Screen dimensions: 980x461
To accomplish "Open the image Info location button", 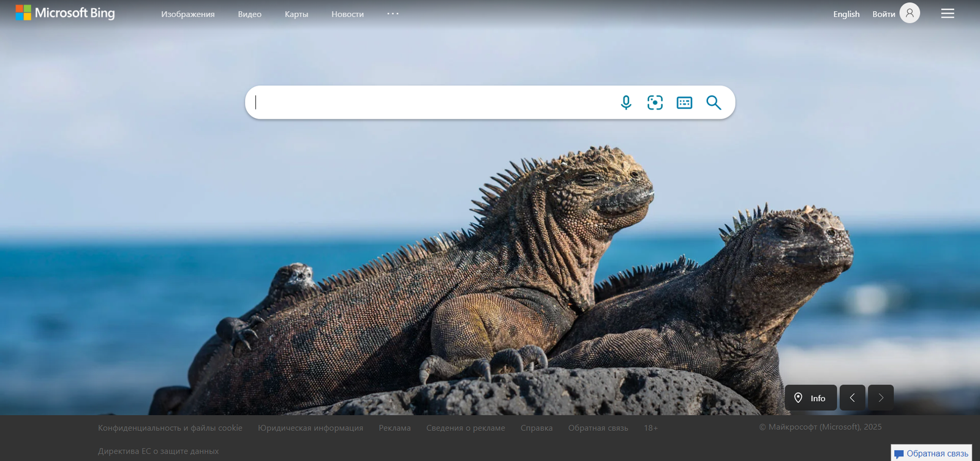I will pyautogui.click(x=810, y=398).
